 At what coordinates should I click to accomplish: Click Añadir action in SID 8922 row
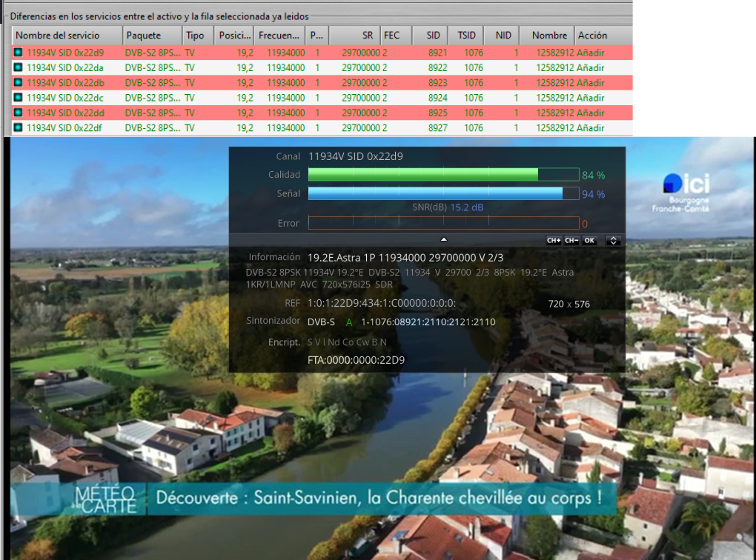click(590, 67)
